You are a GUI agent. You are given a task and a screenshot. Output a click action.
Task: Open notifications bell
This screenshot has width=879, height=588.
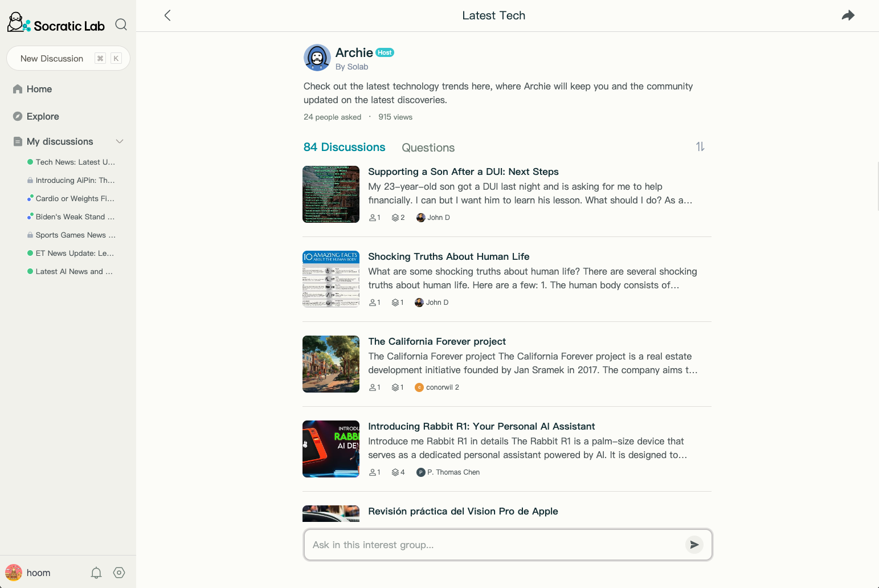click(x=96, y=573)
